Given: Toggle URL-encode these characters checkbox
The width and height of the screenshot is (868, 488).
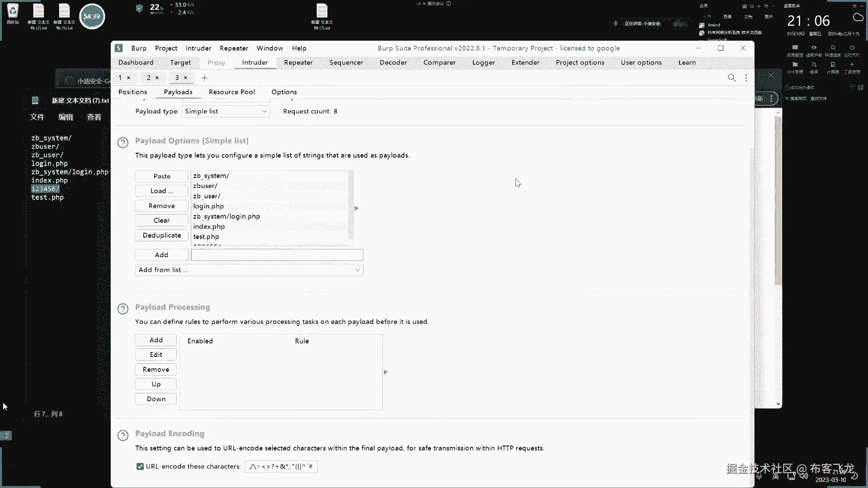Looking at the screenshot, I should 140,466.
